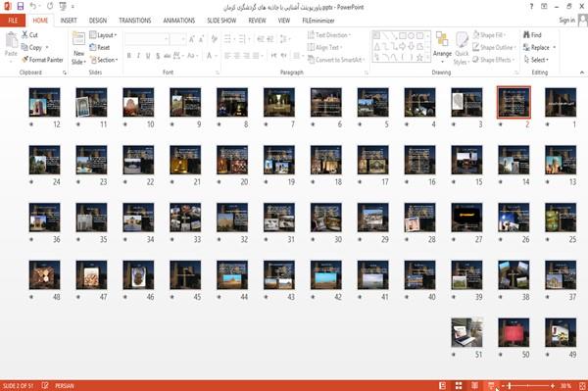The width and height of the screenshot is (588, 391).
Task: Click Convert to SmartArt button
Action: pyautogui.click(x=336, y=60)
